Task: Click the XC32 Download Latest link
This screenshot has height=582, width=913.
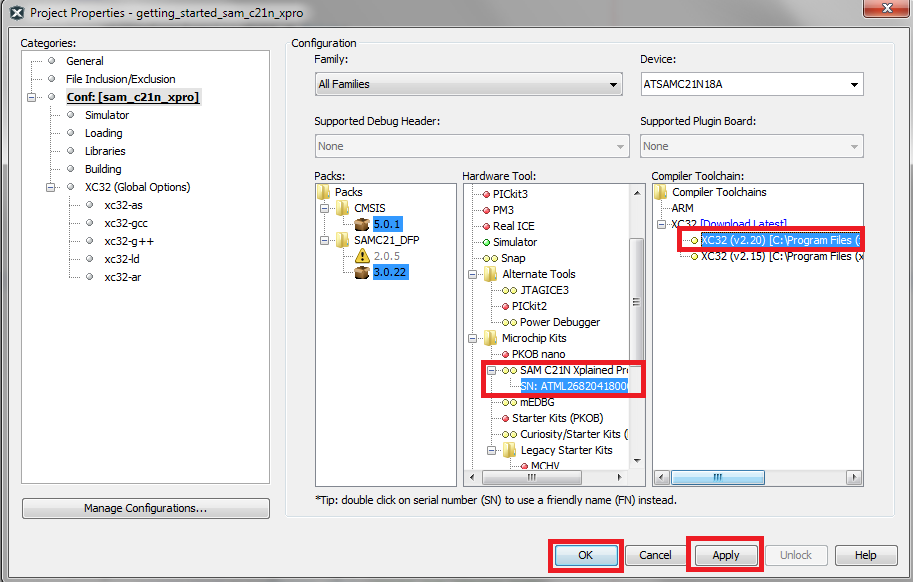Action: [743, 224]
